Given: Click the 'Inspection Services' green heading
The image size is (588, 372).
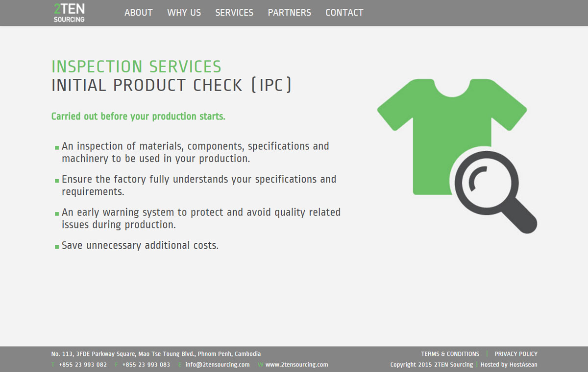Looking at the screenshot, I should click(x=136, y=67).
